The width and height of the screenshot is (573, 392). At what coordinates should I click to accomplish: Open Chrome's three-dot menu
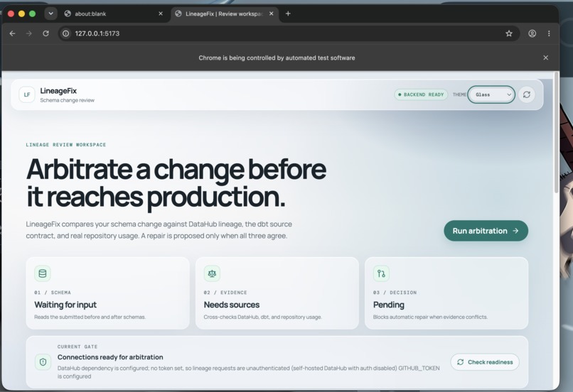(549, 33)
